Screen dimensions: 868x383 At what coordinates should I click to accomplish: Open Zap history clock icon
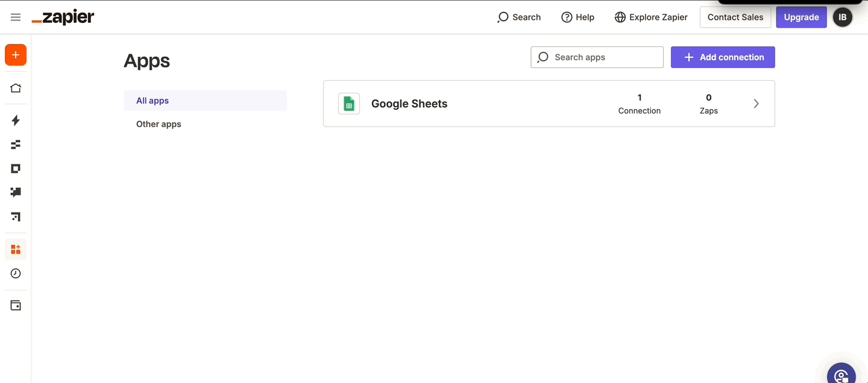16,273
